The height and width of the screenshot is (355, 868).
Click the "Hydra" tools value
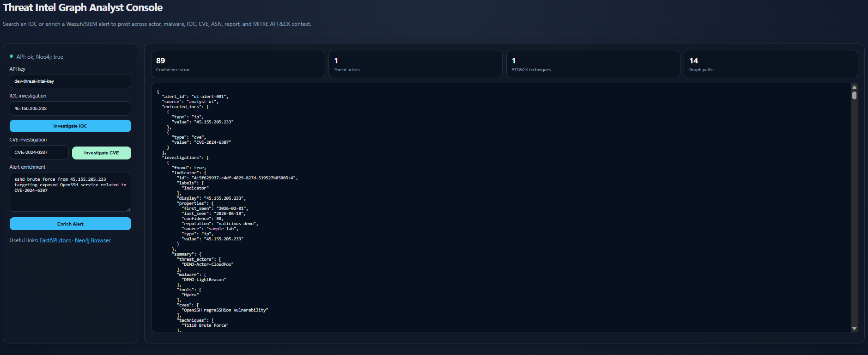(x=190, y=295)
